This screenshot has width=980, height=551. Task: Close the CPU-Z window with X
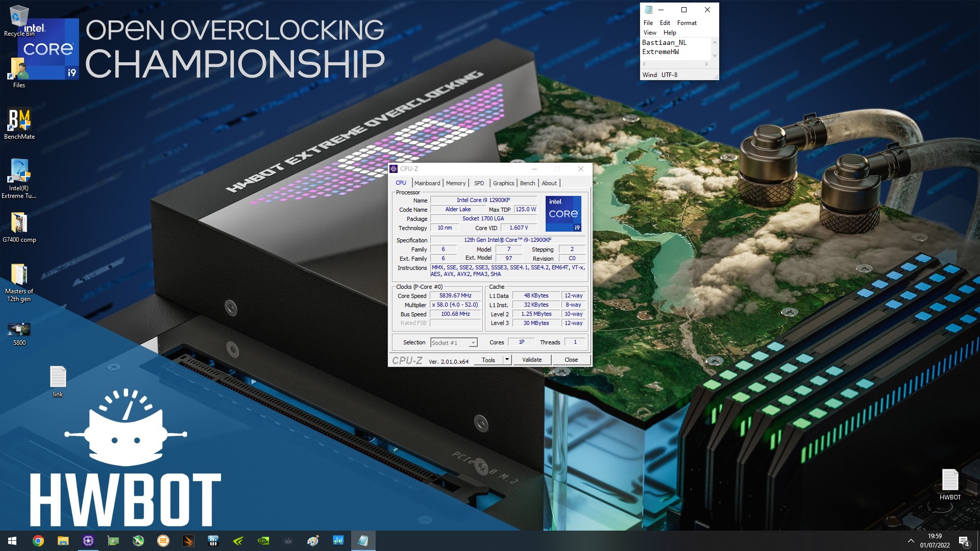[580, 169]
